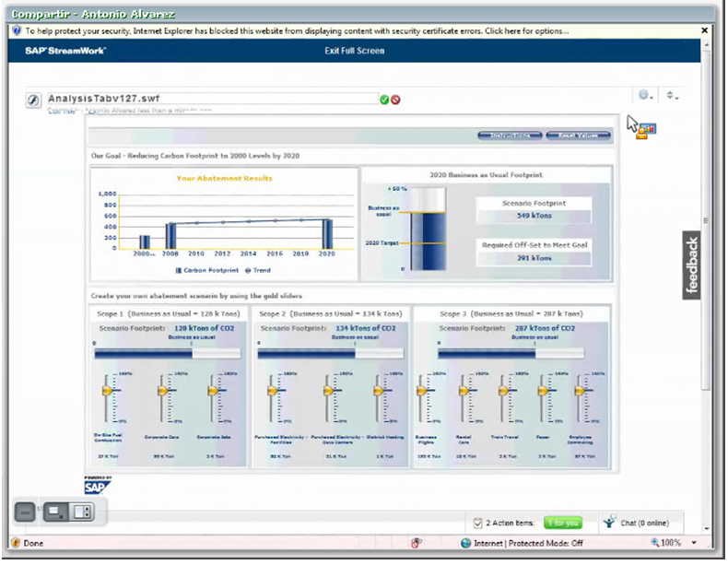The image size is (728, 565).
Task: Select the single-window layout icon at bottom left
Action: click(x=55, y=512)
